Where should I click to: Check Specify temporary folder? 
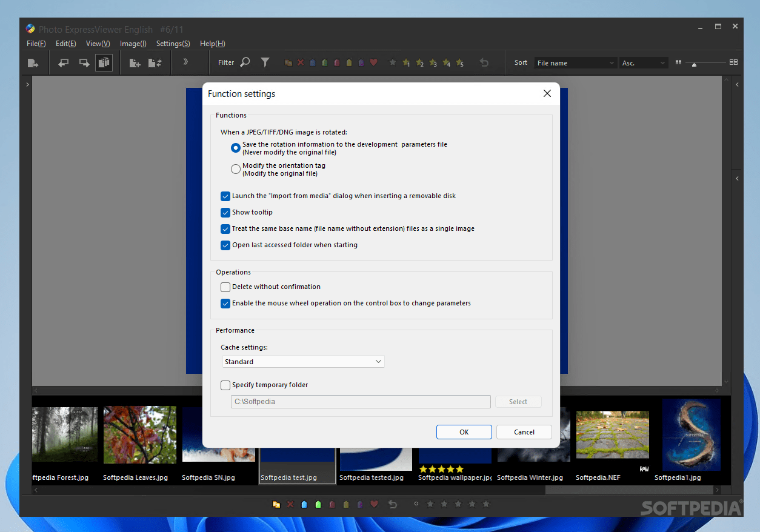(225, 385)
